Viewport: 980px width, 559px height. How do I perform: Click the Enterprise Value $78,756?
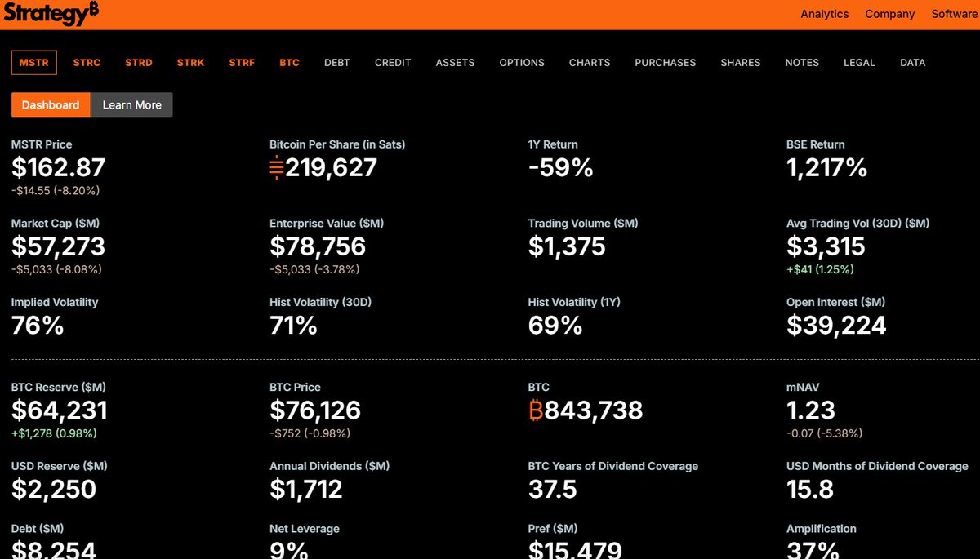point(318,246)
